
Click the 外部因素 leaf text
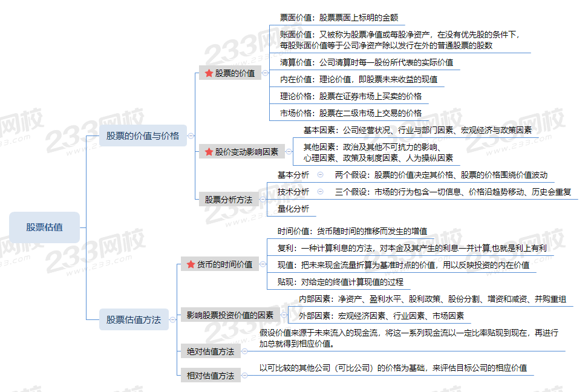[381, 316]
